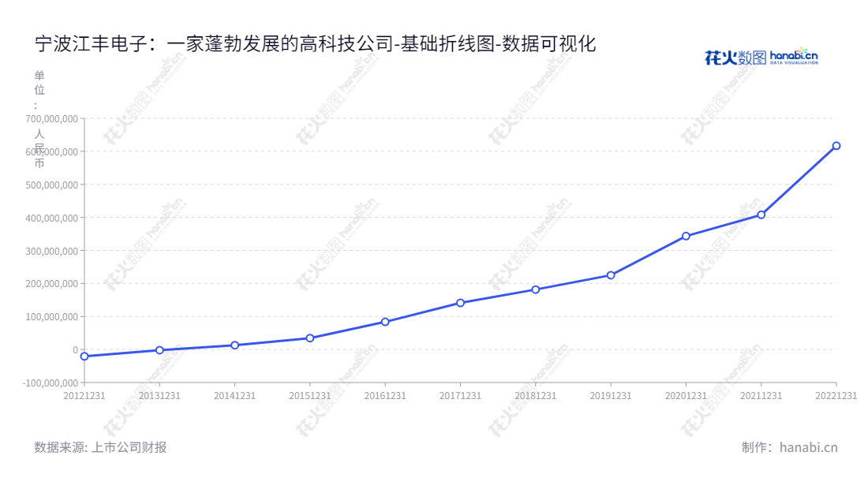Select the 20201231 data point marker
The width and height of the screenshot is (868, 489).
coord(686,236)
